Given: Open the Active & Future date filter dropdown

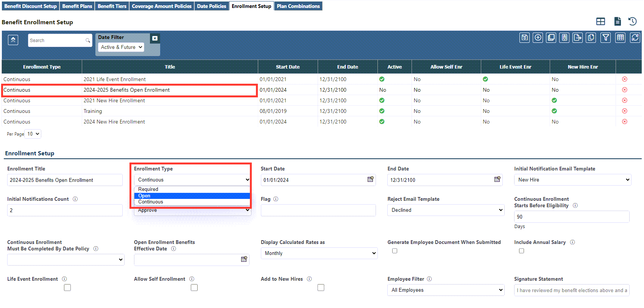Looking at the screenshot, I should coord(121,47).
